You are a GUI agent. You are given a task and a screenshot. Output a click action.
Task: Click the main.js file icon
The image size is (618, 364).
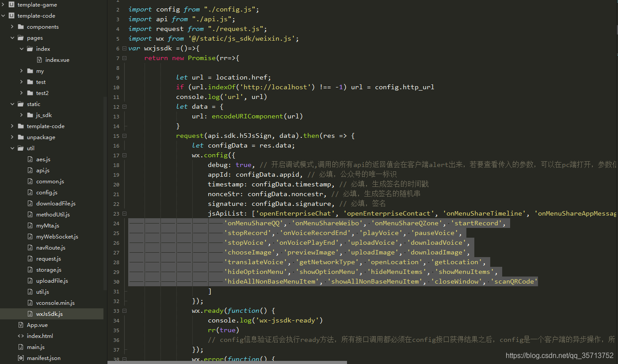(x=21, y=347)
